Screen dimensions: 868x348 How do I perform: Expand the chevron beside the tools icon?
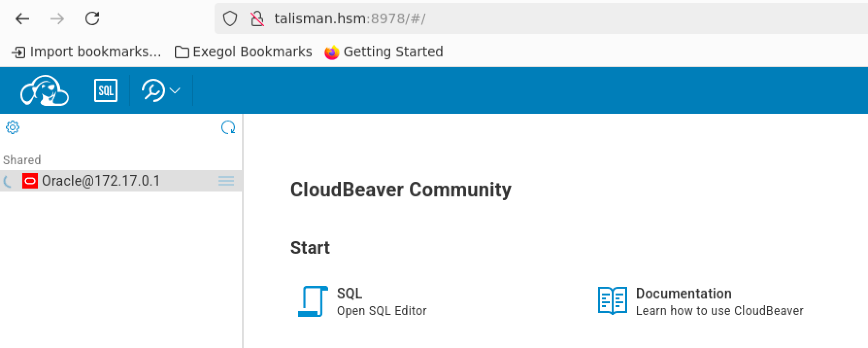(x=175, y=90)
